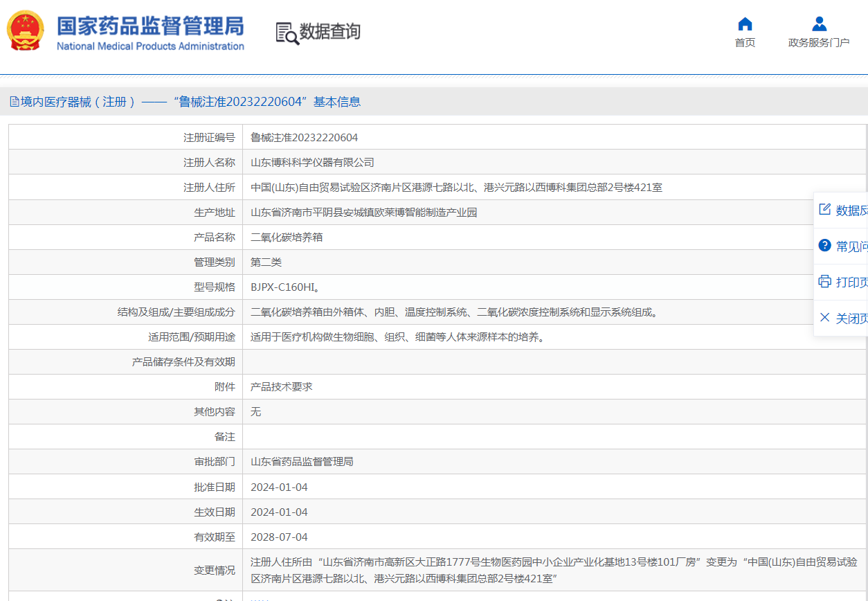Click the data query magnifier icon

pyautogui.click(x=287, y=33)
